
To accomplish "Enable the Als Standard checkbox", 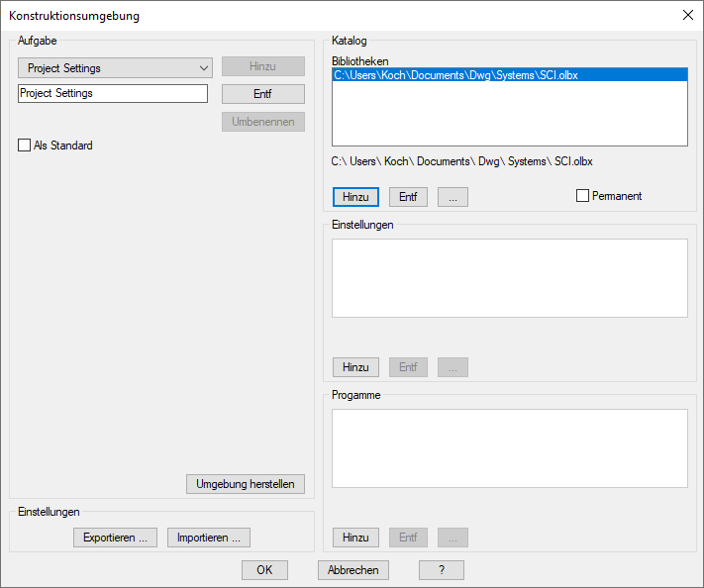I will pyautogui.click(x=25, y=146).
